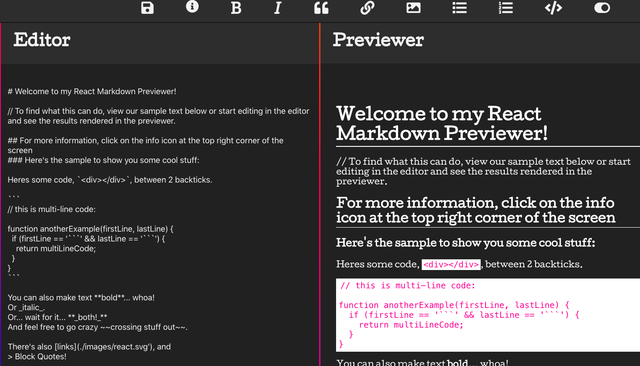Click editor line containing [links](./images/react.svg')

(x=89, y=347)
